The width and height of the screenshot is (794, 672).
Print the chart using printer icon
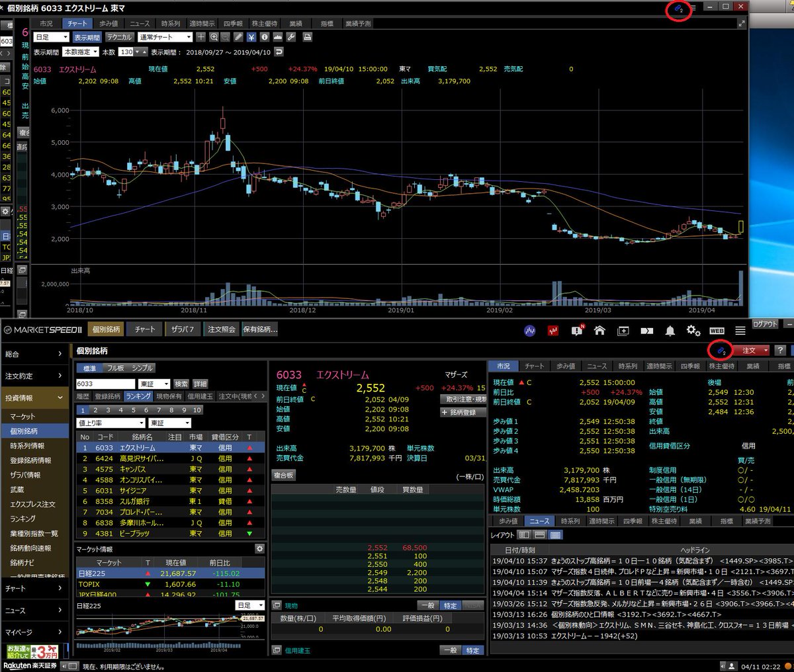pos(307,37)
